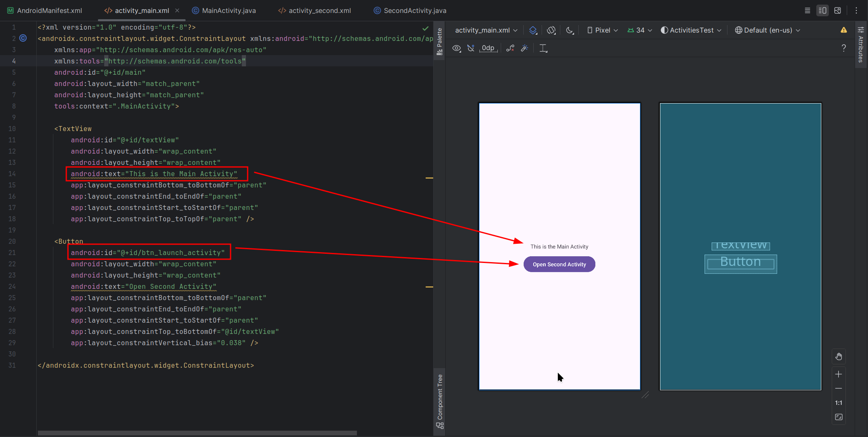Open the Pixel device dropdown
This screenshot has width=868, height=437.
tap(602, 30)
